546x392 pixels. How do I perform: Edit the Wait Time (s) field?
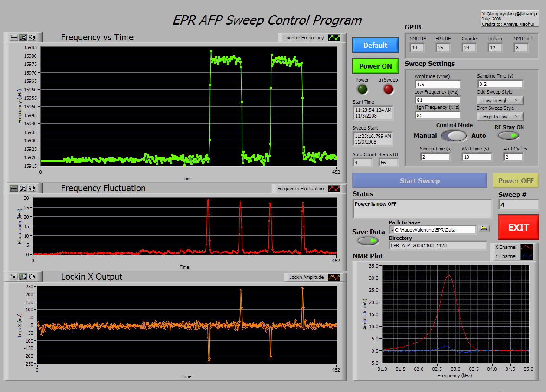(476, 157)
